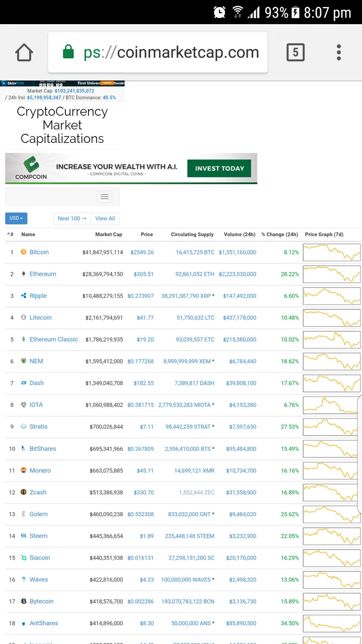
Task: Click Litecoin supply 51,750,632 LTC
Action: point(196,317)
